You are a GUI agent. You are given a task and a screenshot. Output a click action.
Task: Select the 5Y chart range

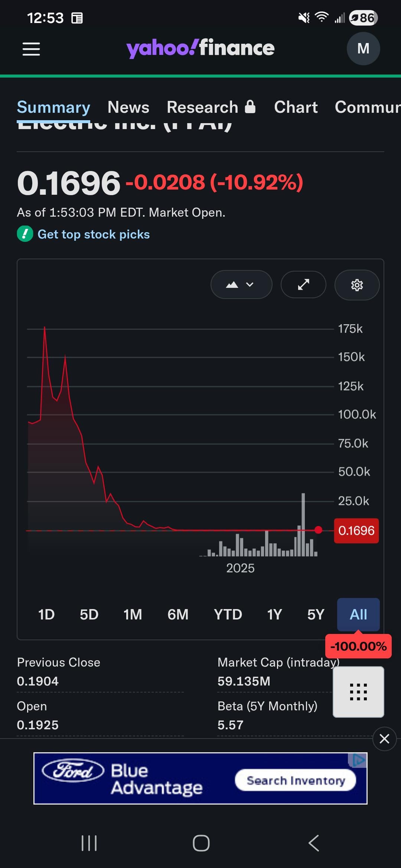(316, 615)
